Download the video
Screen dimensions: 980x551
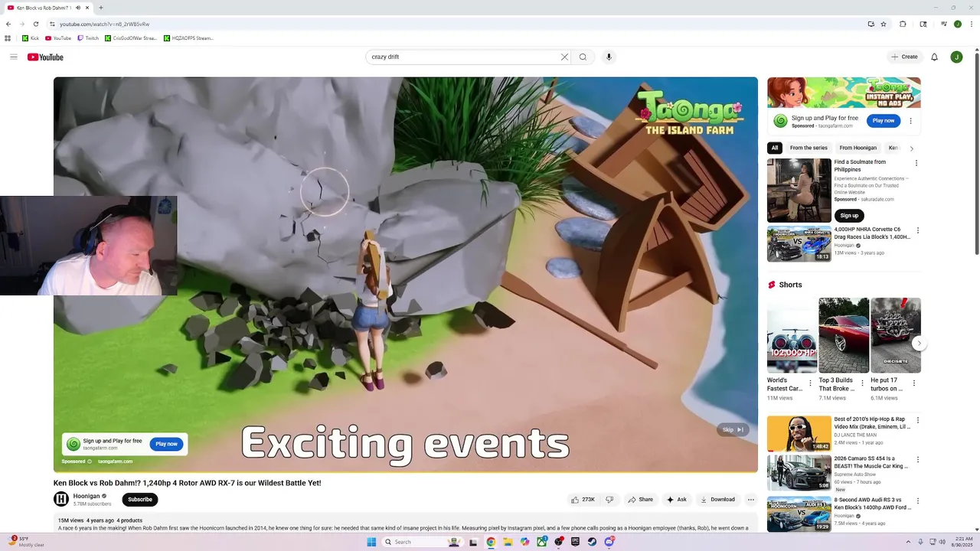(x=717, y=500)
